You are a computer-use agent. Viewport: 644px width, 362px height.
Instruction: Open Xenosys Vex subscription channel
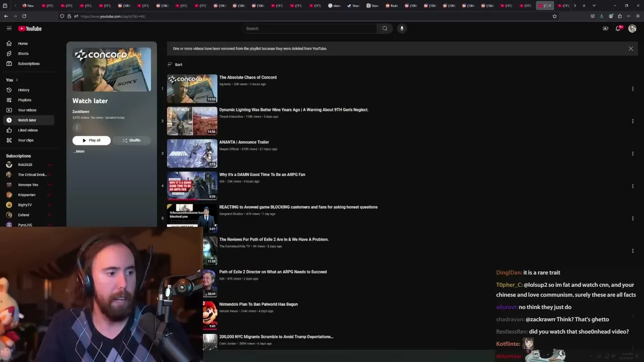(x=28, y=185)
